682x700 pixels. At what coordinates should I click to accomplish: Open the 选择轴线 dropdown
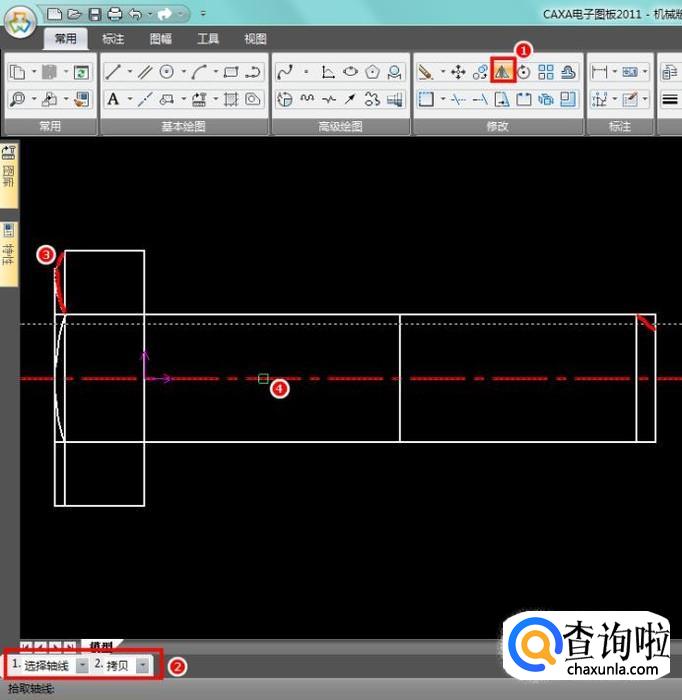(82, 665)
